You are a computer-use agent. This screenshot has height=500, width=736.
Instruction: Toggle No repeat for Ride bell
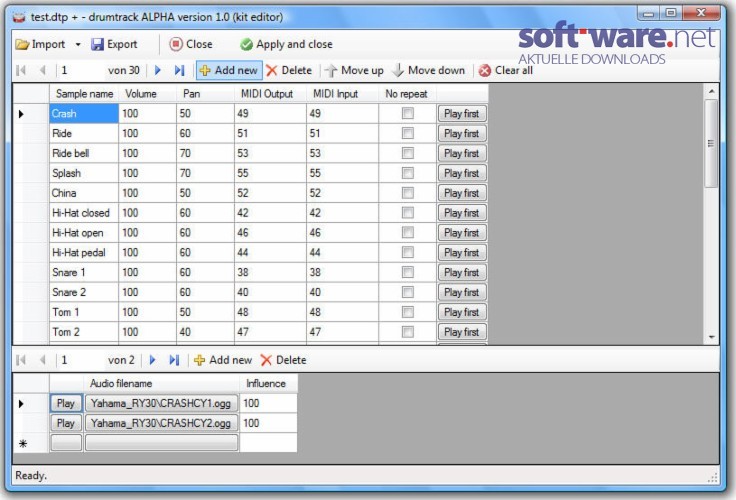pos(408,153)
